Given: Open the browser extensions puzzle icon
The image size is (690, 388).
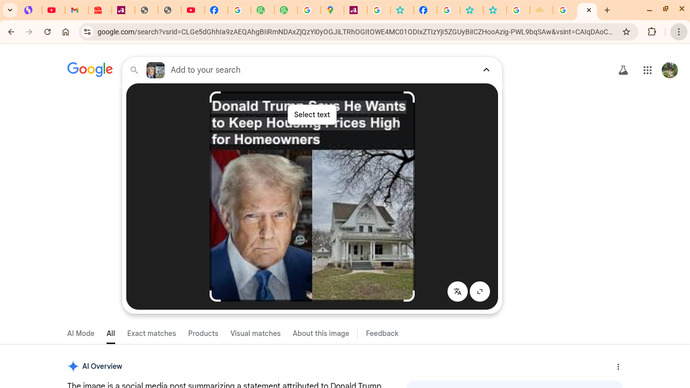Looking at the screenshot, I should (652, 32).
